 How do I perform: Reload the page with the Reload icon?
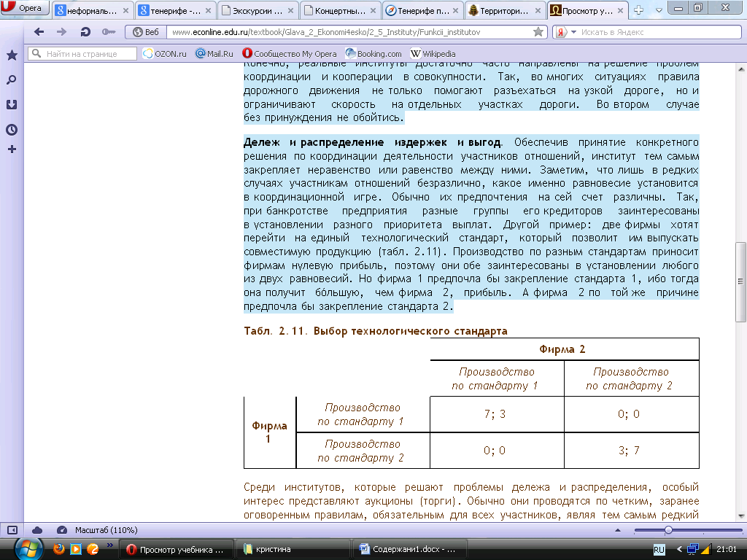(x=85, y=32)
